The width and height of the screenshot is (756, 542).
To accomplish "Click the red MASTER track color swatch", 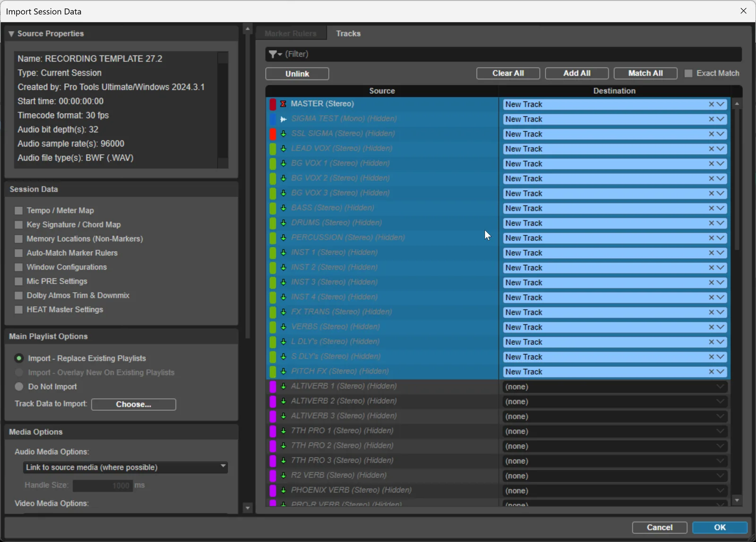I will [x=273, y=104].
